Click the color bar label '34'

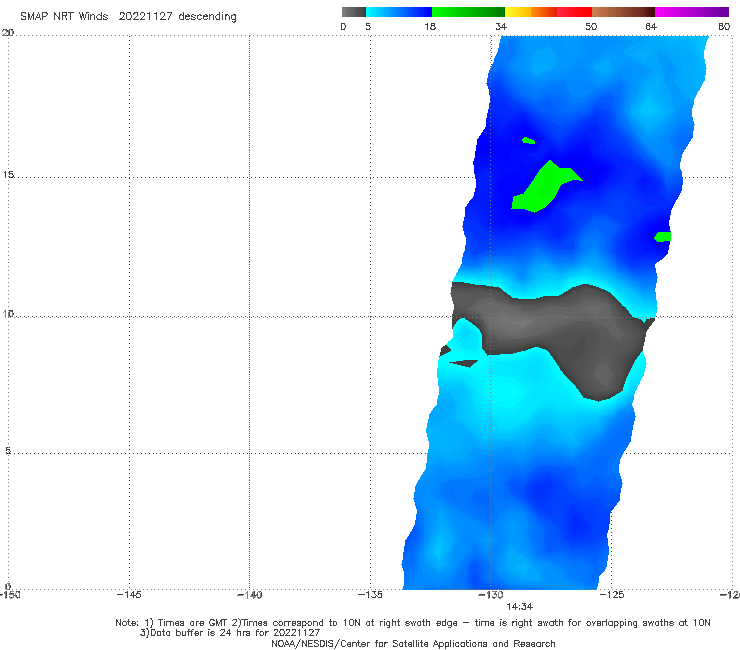pyautogui.click(x=501, y=26)
